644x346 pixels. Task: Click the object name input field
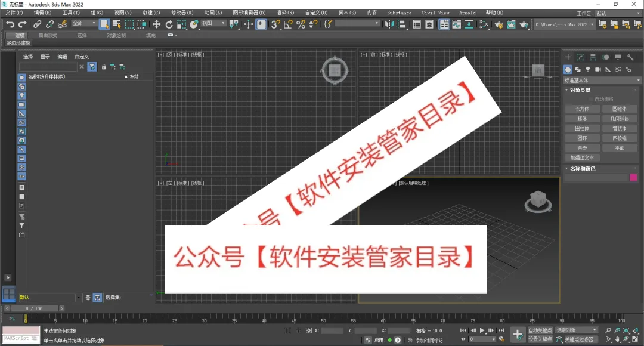(x=596, y=178)
